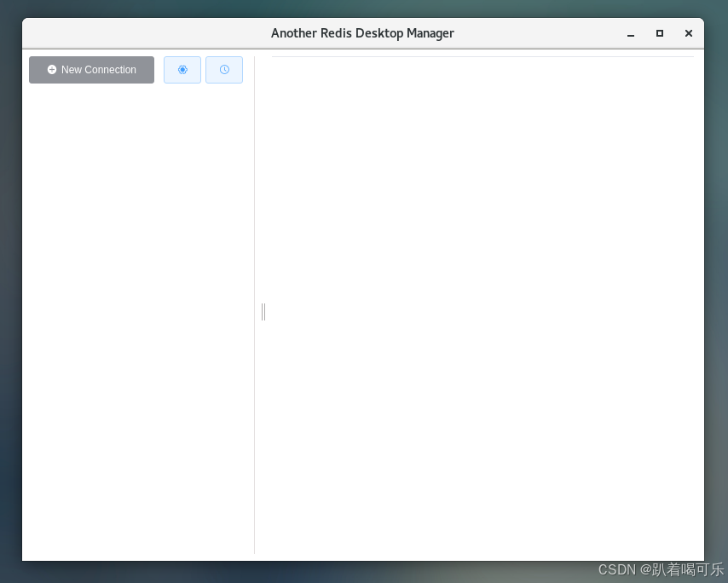
Task: Click the New Connection button
Action: (x=91, y=70)
